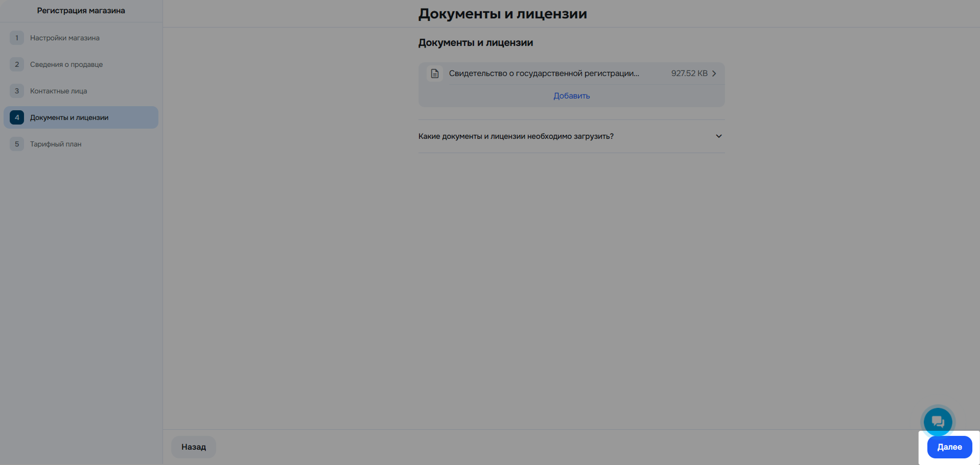
Task: Open 'Сведения о продавце' section
Action: click(66, 64)
